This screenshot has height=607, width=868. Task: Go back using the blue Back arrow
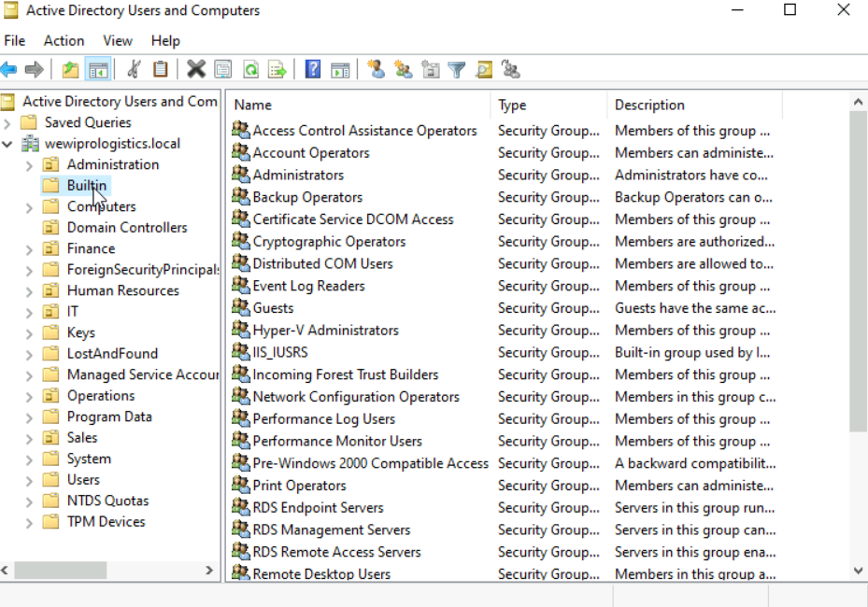tap(8, 70)
